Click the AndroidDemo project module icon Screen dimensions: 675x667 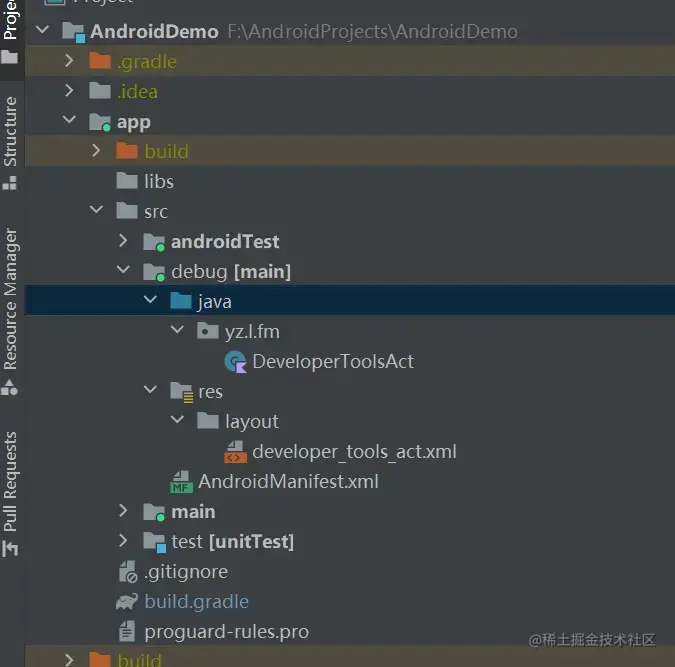coord(74,32)
